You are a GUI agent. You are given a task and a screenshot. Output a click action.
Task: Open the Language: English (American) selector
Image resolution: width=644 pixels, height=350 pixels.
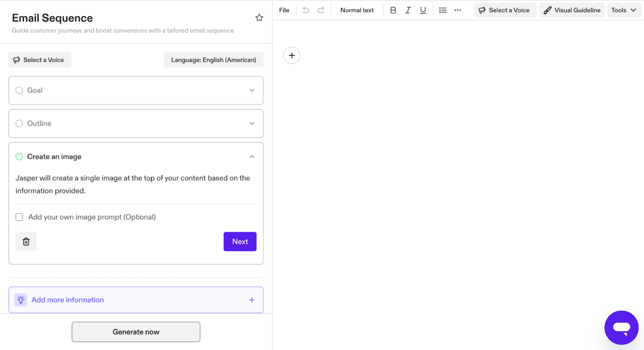213,60
